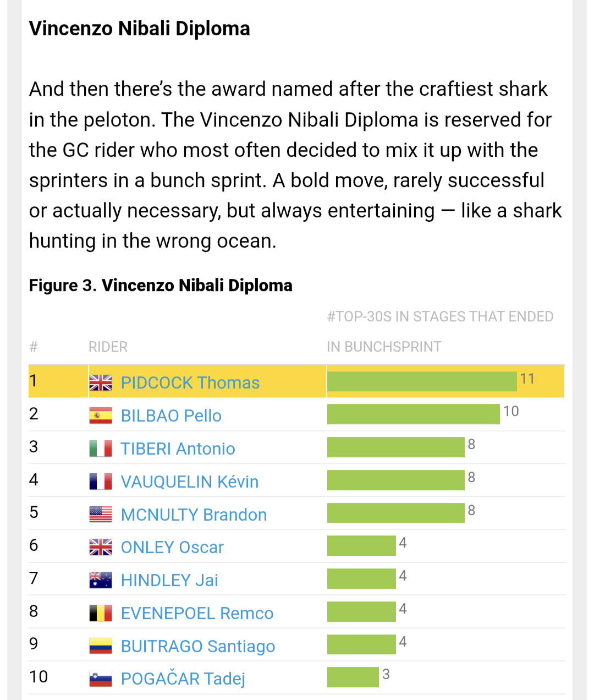The image size is (594, 700).
Task: Select MCNULTY Brandon link
Action: (x=194, y=515)
